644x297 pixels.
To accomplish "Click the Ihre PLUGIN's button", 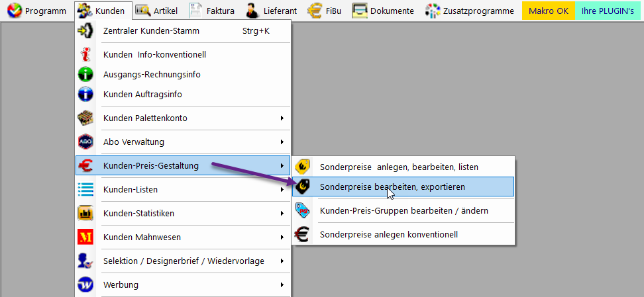I will (x=608, y=11).
